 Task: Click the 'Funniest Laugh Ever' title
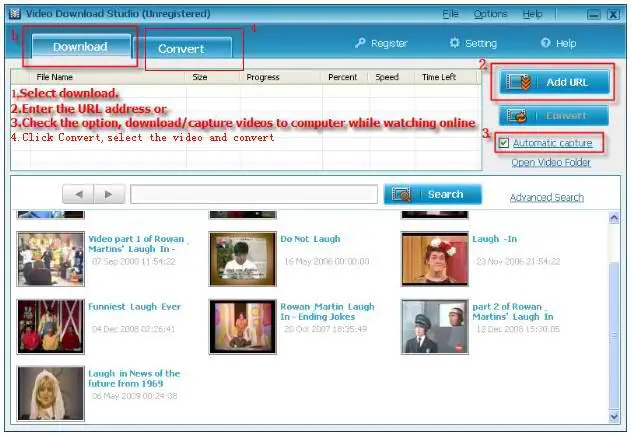[x=134, y=307]
